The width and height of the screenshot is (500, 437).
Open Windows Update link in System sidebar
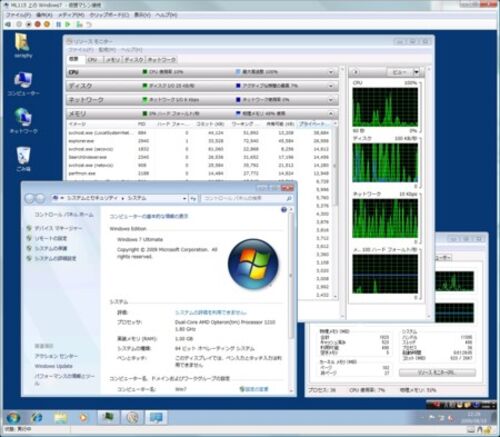tap(53, 366)
